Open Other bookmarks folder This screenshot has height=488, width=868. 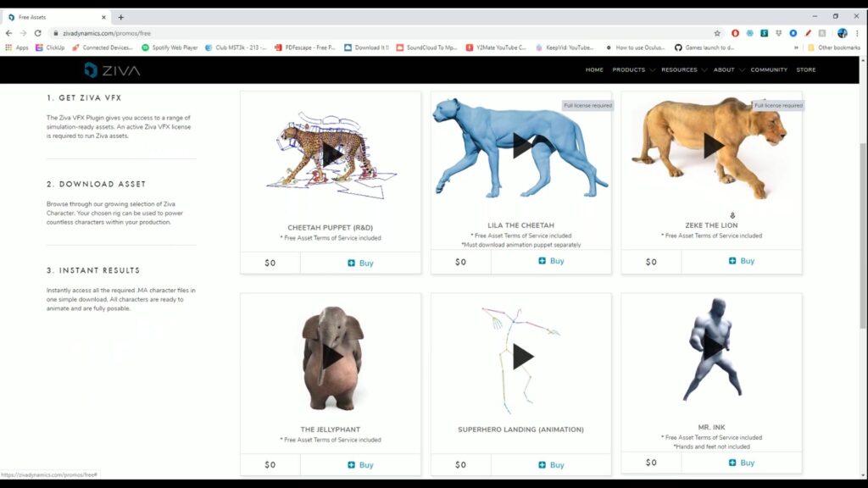point(834,47)
